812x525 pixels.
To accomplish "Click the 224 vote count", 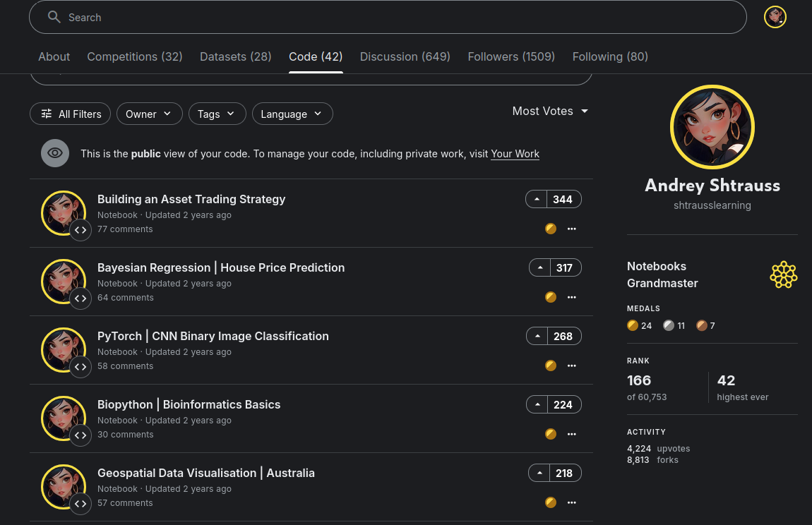I will click(x=564, y=404).
